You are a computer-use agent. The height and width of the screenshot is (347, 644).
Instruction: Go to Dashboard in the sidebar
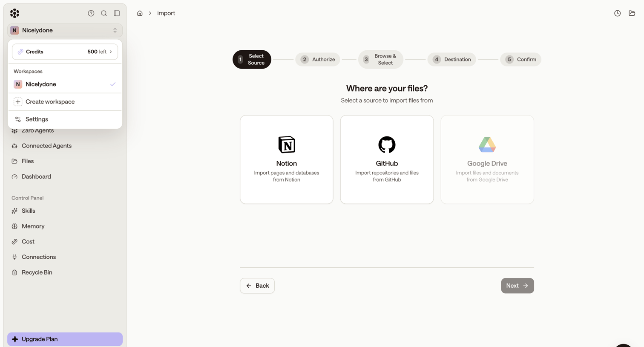tap(65, 176)
